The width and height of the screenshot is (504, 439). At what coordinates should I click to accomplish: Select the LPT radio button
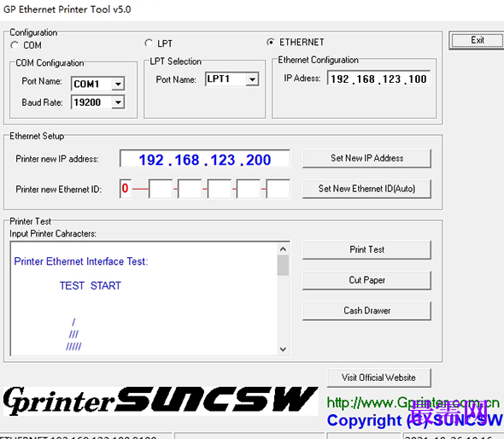coord(149,43)
